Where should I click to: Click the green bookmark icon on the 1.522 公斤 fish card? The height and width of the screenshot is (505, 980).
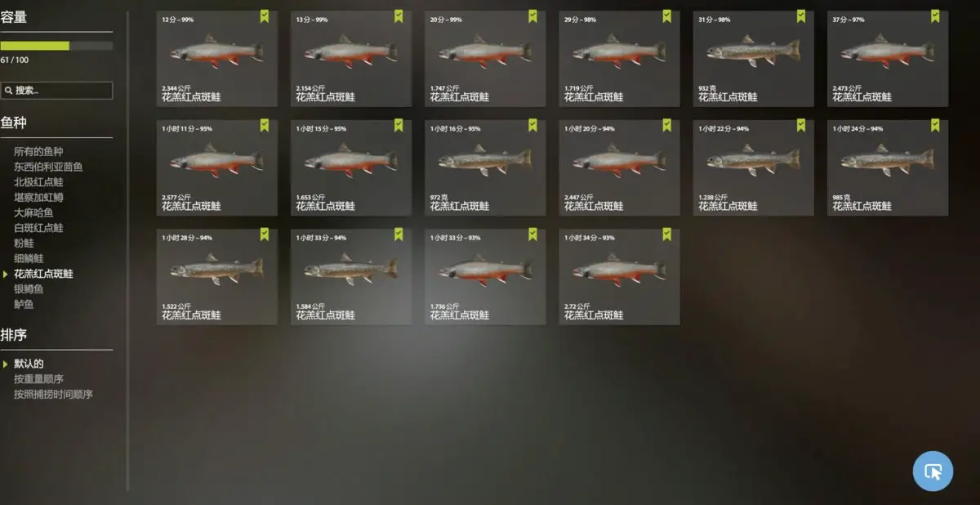click(264, 235)
